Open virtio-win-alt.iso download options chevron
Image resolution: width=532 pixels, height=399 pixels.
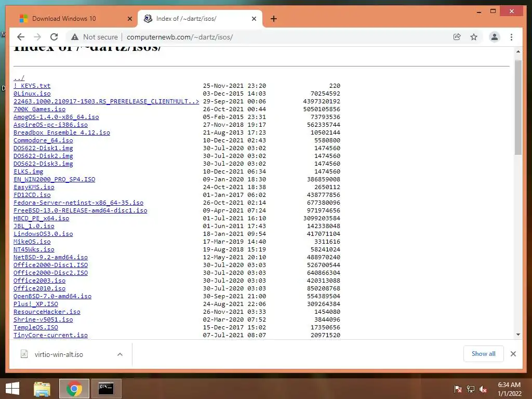point(120,354)
